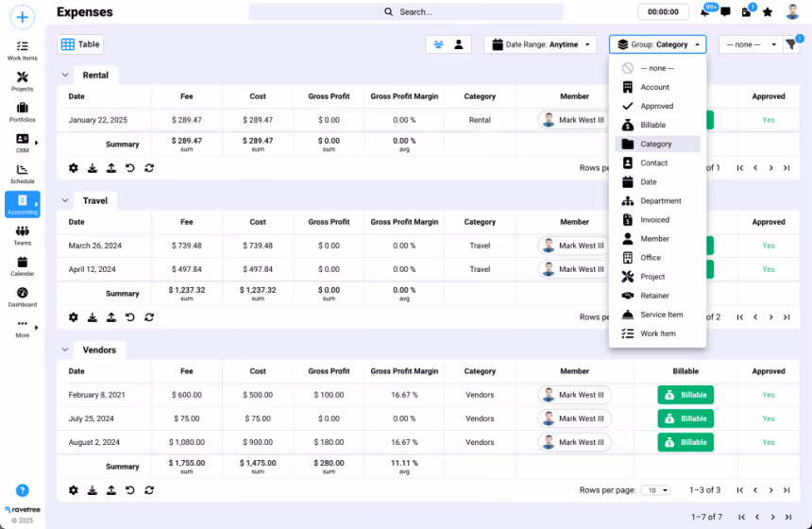Click Vendors table next page arrow
The height and width of the screenshot is (529, 812).
(x=771, y=490)
